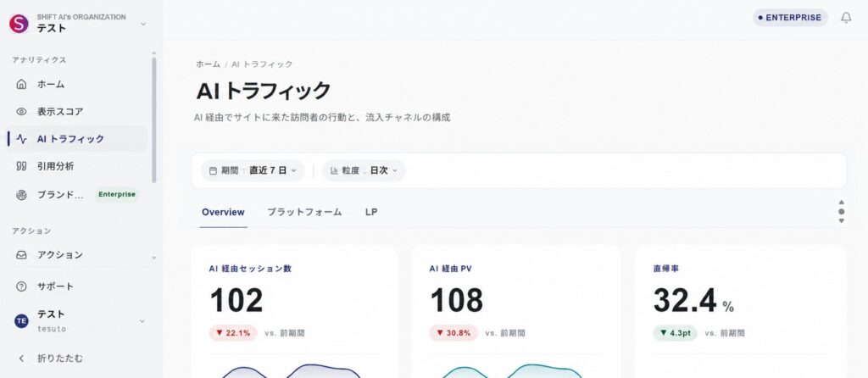The height and width of the screenshot is (378, 868).
Task: Click the ▼ 4.3pt change badge
Action: [676, 333]
